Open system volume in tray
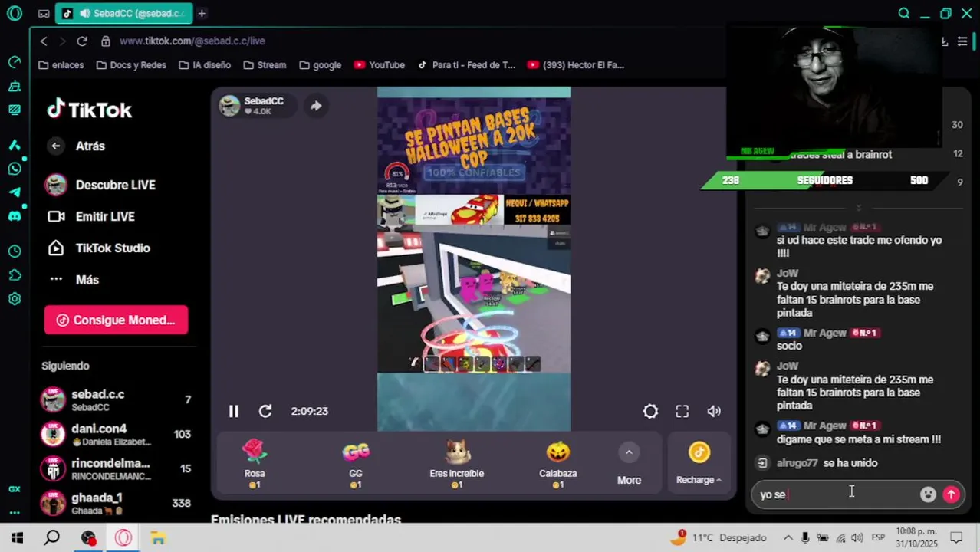980x552 pixels. pos(857,538)
